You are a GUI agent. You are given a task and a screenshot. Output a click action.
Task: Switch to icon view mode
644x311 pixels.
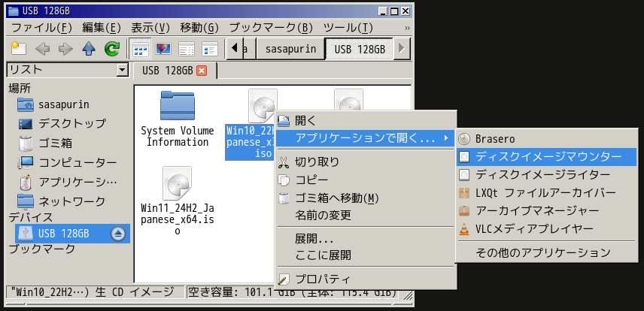[x=141, y=50]
